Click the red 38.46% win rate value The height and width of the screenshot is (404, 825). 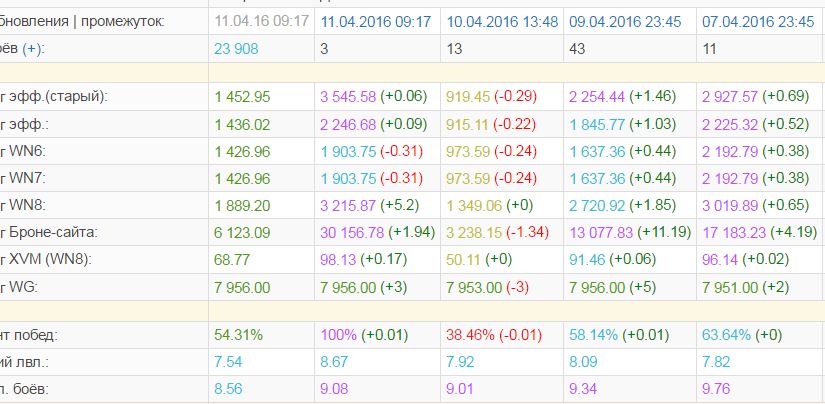(x=470, y=335)
